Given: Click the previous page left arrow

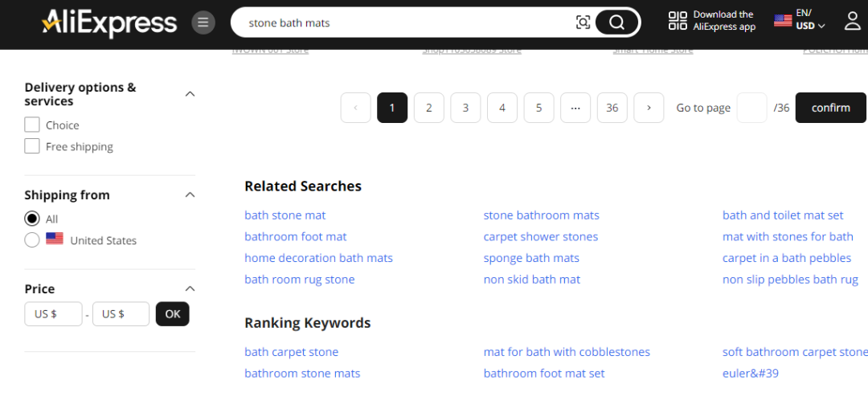Looking at the screenshot, I should [x=356, y=108].
